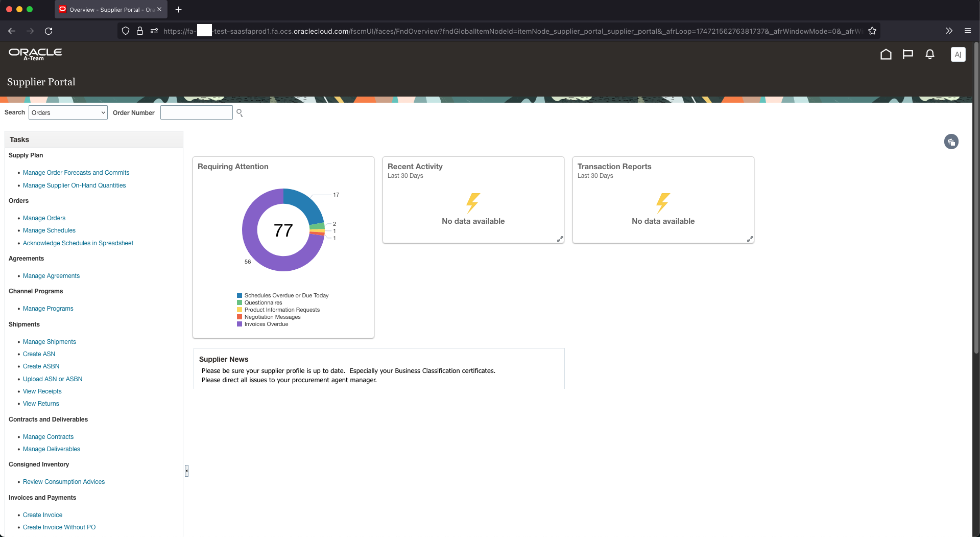980x537 pixels.
Task: Click the blue Schedules Overdue color swatch
Action: [x=240, y=295]
